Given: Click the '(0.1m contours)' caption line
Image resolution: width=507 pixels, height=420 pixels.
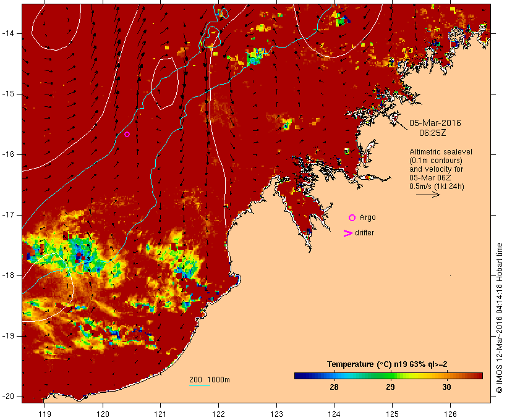Looking at the screenshot, I should (436, 161).
